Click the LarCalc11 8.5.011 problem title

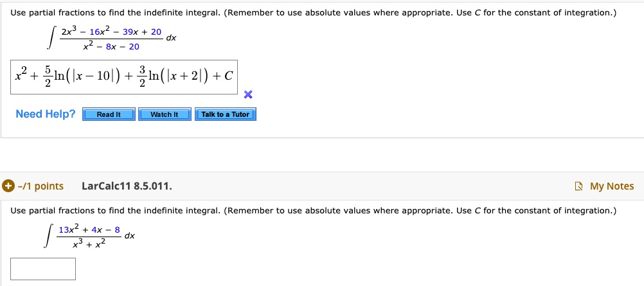click(x=127, y=186)
